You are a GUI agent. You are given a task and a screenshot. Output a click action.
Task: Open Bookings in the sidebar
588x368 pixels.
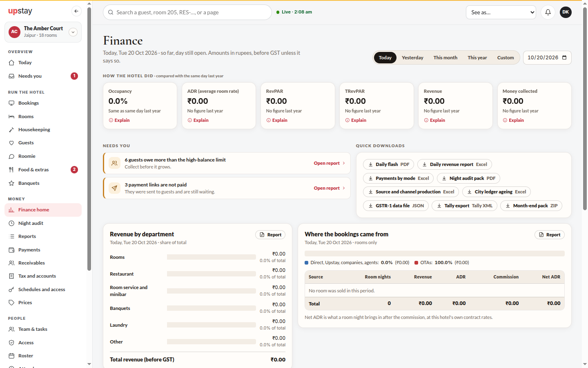click(x=43, y=103)
